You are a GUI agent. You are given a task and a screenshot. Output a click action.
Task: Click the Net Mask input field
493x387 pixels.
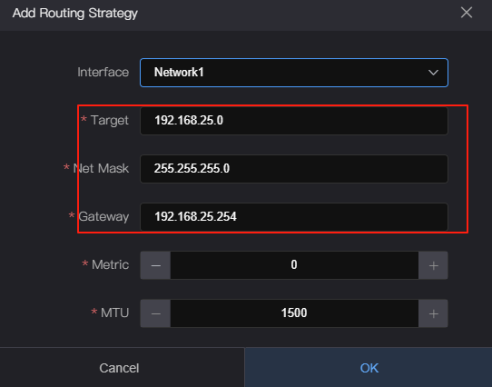click(294, 169)
